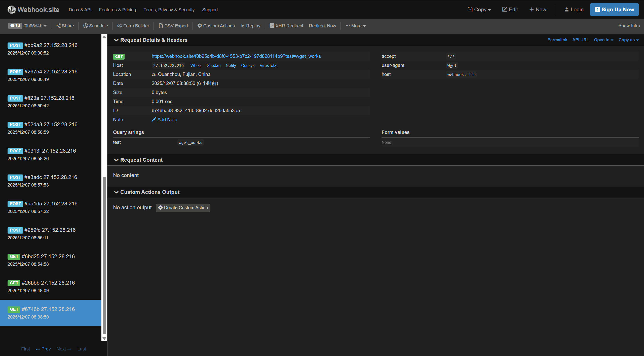This screenshot has height=356, width=644.
Task: Open the Copy as dropdown
Action: point(628,40)
